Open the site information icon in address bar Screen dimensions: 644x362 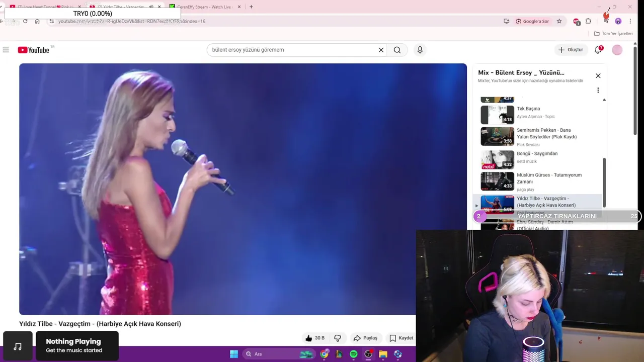tap(51, 21)
